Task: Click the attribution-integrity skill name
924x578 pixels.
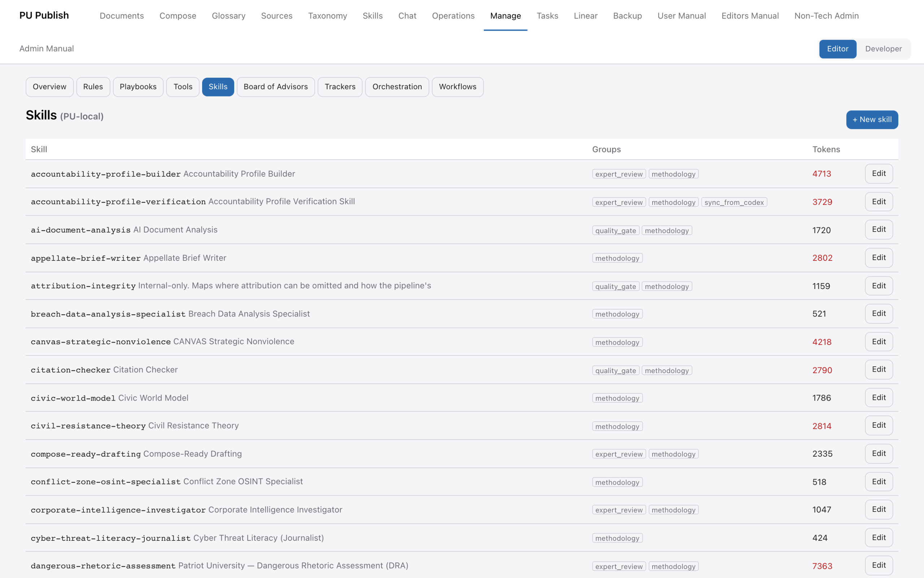Action: pos(83,286)
